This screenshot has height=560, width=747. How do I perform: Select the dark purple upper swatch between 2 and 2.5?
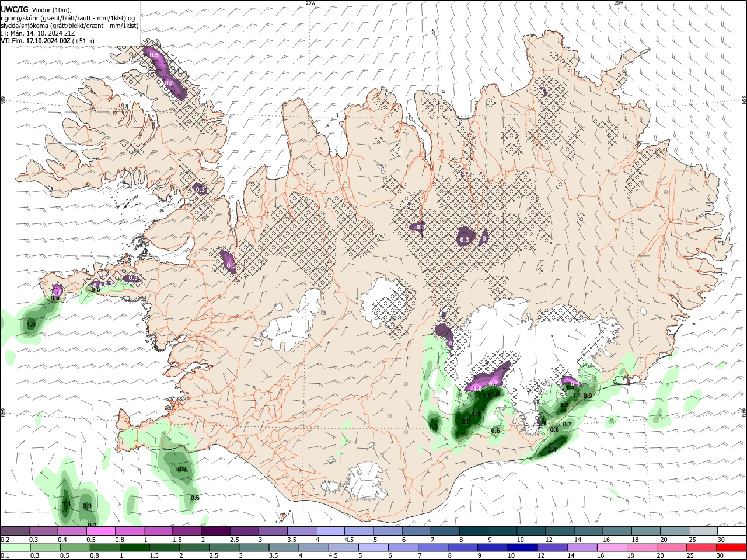[215, 531]
